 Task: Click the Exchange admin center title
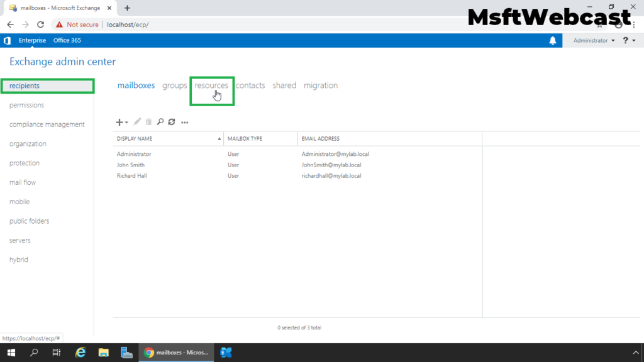[62, 62]
